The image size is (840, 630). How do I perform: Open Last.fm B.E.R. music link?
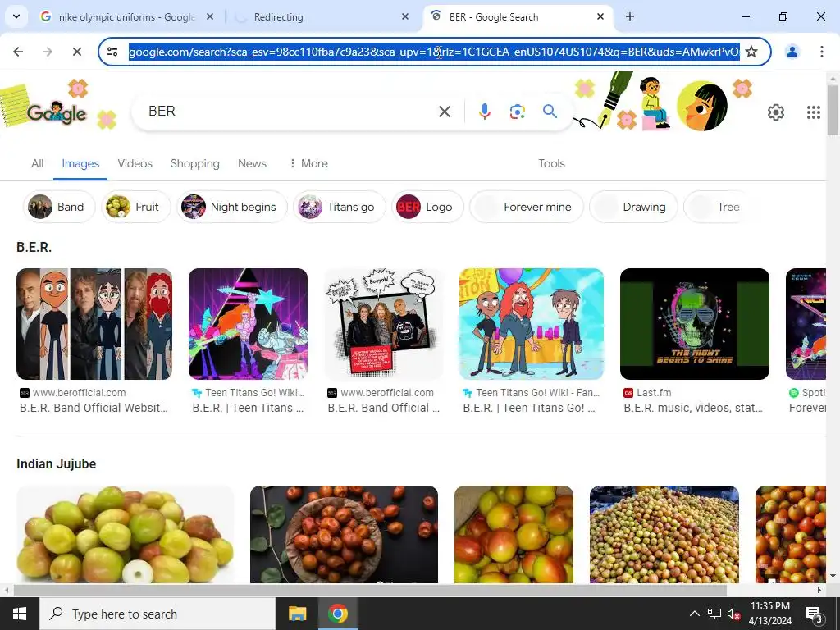click(693, 408)
